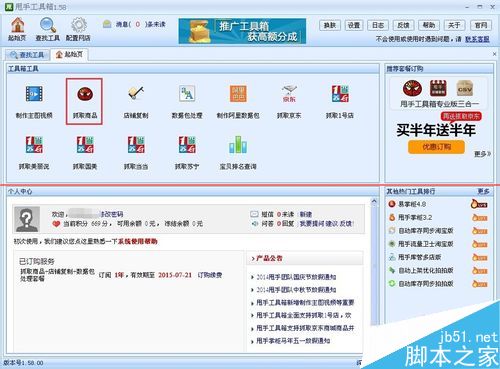
Task: Open 甩手流量卫士淘宝版 in the tools list
Action: pyautogui.click(x=426, y=244)
